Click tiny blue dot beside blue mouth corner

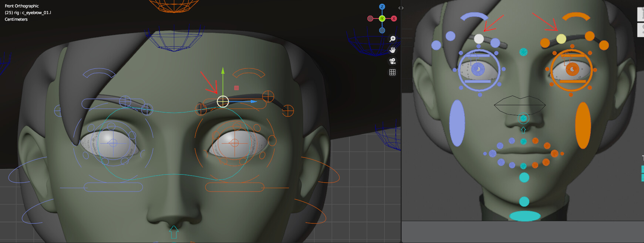(x=485, y=153)
